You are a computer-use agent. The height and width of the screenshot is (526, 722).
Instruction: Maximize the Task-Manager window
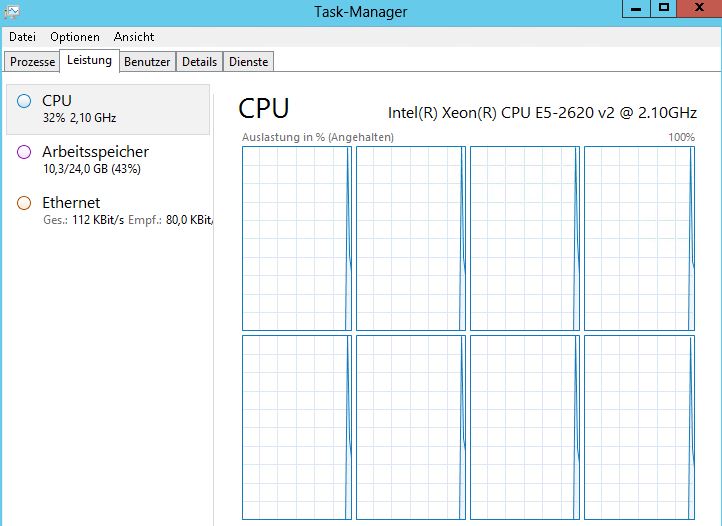coord(664,9)
